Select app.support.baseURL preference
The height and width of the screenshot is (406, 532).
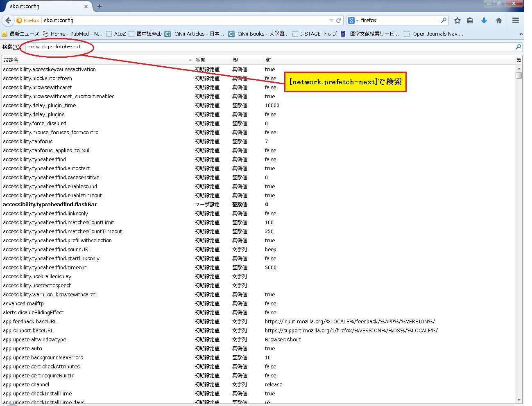tap(258, 331)
